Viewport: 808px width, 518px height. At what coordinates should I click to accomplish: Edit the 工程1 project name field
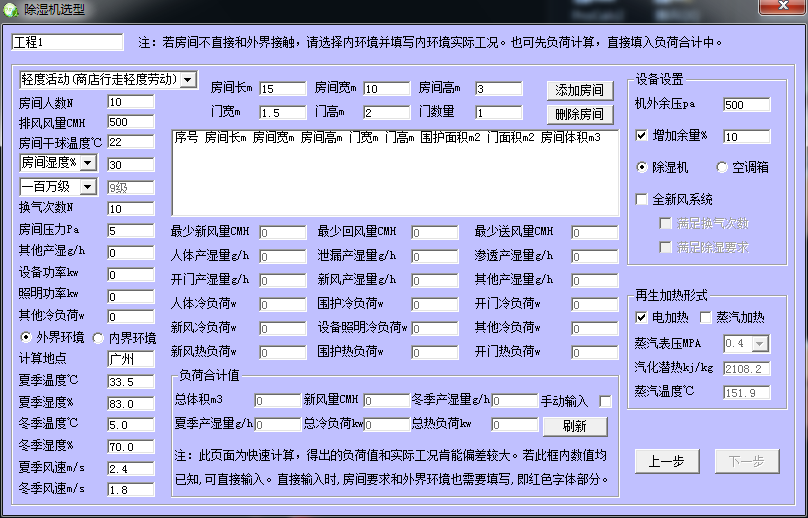click(x=68, y=42)
